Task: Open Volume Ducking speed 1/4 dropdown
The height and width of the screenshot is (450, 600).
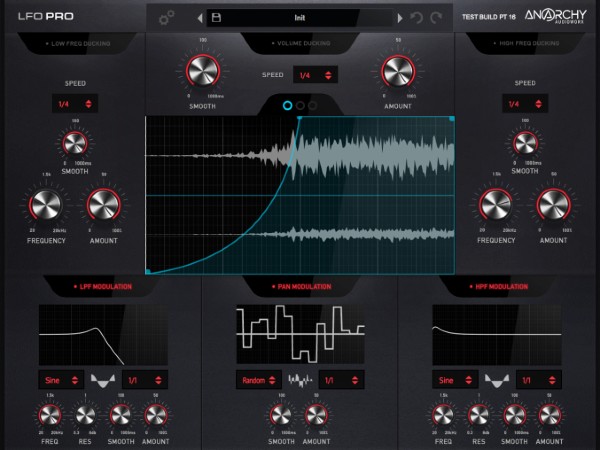Action: pyautogui.click(x=315, y=75)
